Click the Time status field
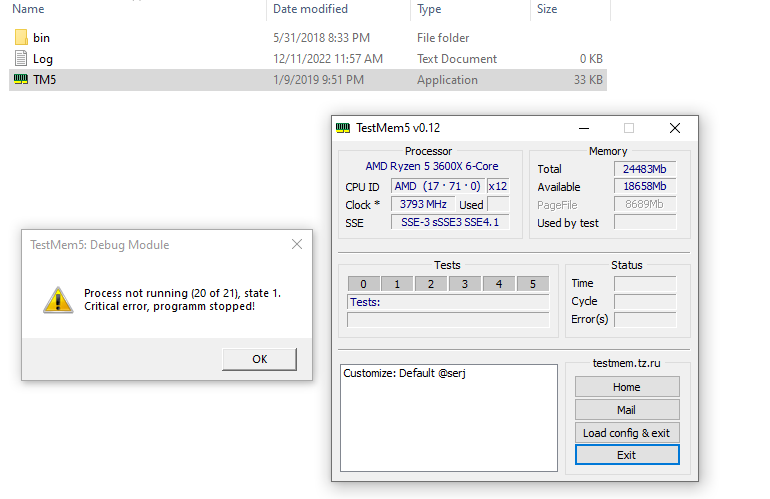 click(645, 283)
